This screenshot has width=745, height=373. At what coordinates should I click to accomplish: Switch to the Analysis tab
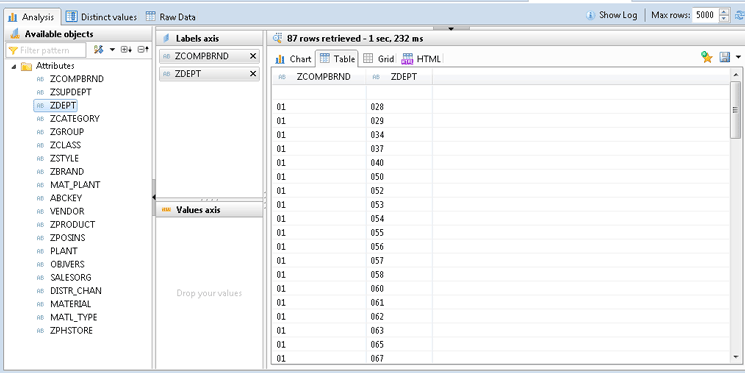pos(32,17)
